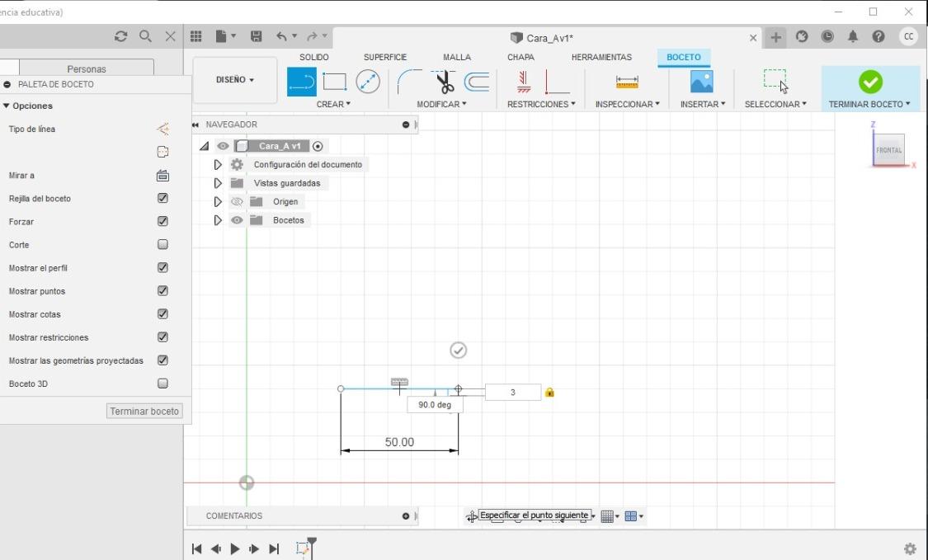This screenshot has height=560, width=928.
Task: Click the Mirar a icon
Action: pyautogui.click(x=163, y=175)
